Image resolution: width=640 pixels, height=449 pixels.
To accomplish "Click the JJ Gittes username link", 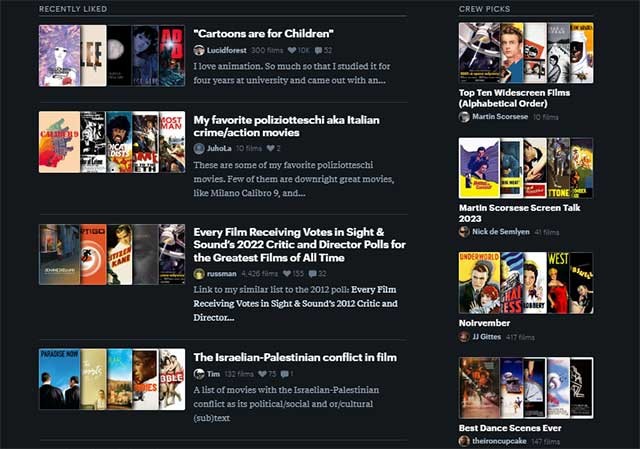I will point(488,337).
